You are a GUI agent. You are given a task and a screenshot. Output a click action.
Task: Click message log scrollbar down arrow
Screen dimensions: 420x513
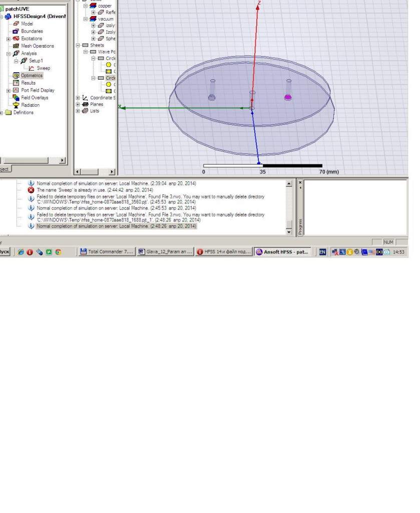coord(289,231)
